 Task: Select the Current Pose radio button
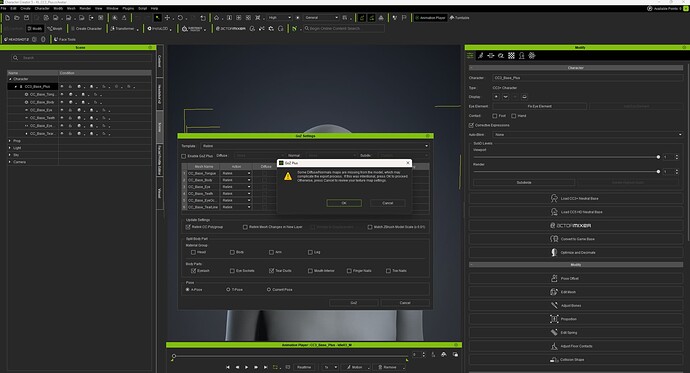[268, 289]
